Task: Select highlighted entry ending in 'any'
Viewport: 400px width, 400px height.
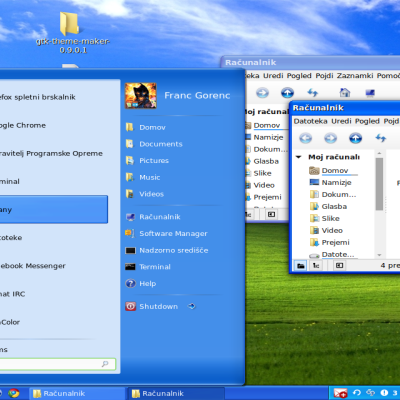Action: [x=54, y=209]
